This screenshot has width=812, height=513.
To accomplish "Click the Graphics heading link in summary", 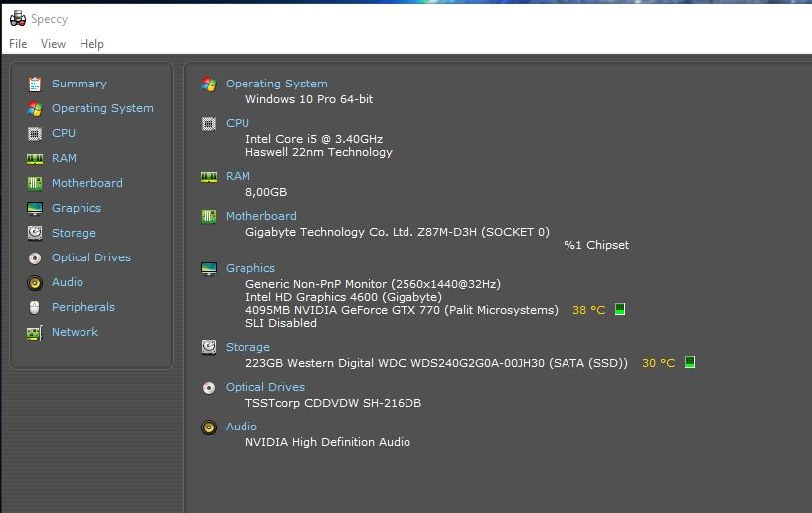I will [250, 268].
